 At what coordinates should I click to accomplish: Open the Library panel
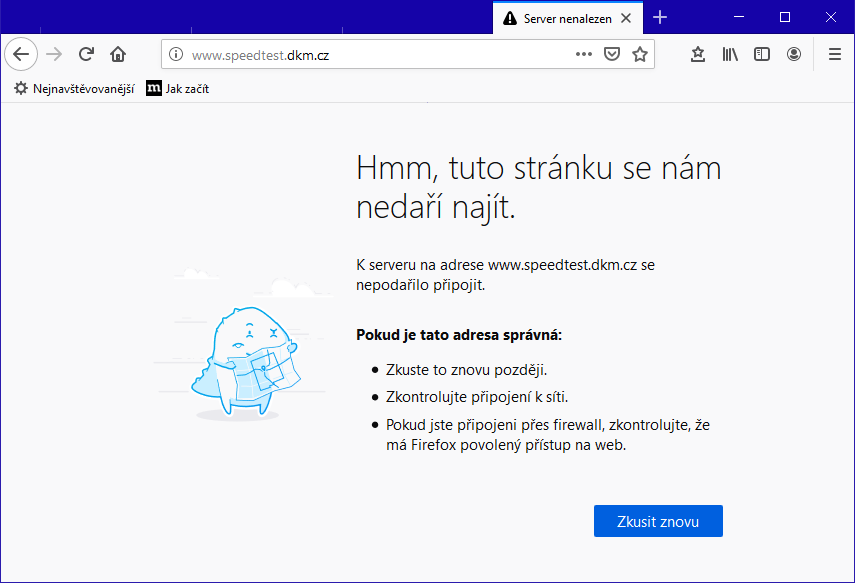[x=730, y=55]
